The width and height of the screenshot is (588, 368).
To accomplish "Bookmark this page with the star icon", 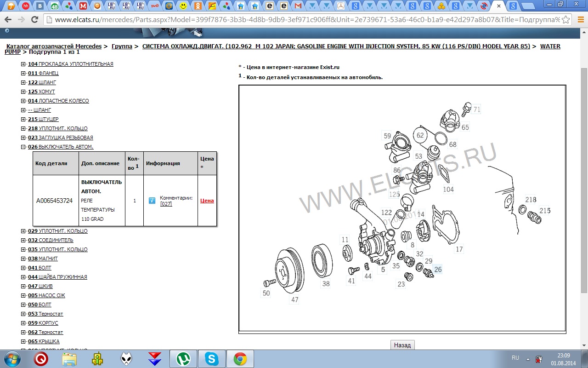I will (x=566, y=20).
